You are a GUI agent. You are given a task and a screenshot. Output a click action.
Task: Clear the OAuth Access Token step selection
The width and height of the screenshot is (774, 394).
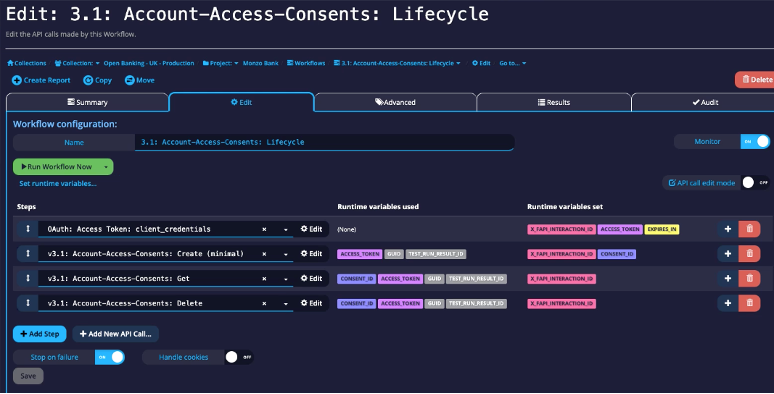click(x=264, y=229)
